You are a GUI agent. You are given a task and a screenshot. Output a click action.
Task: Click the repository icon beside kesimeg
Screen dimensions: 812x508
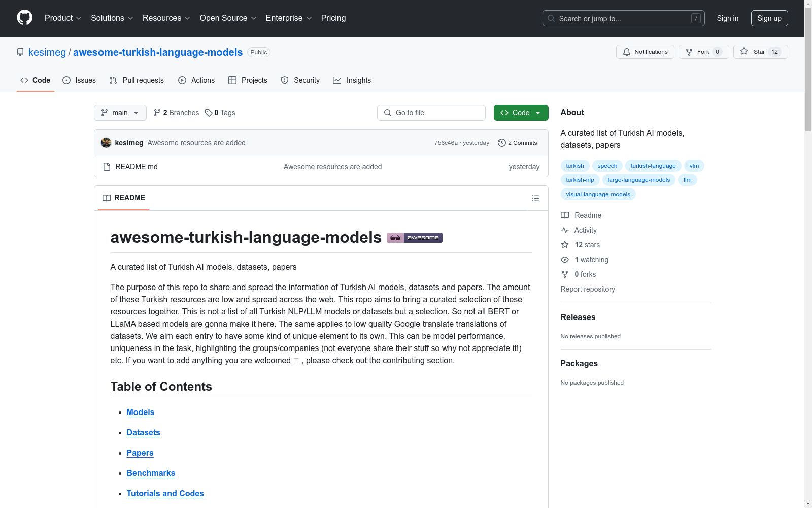20,52
